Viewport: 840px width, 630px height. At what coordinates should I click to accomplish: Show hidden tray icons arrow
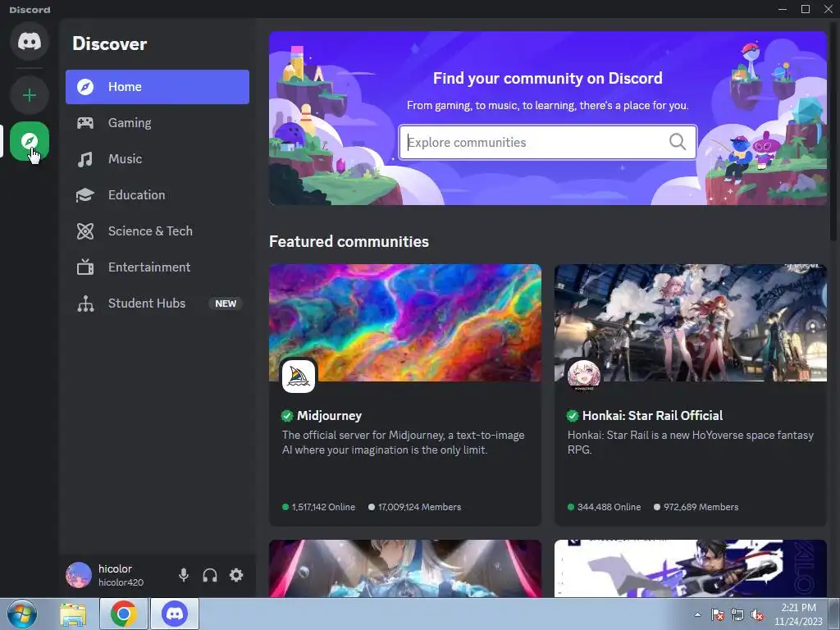pos(697,615)
